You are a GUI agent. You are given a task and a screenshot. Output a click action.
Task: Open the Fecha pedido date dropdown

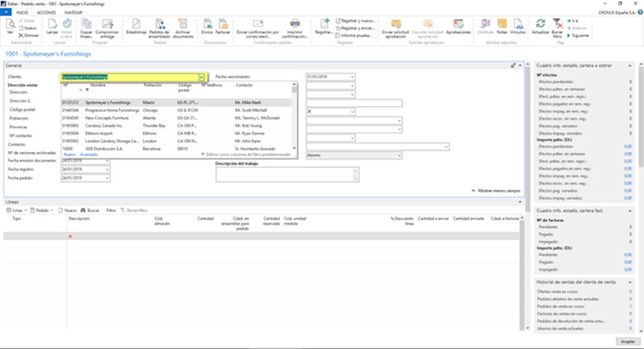coord(107,178)
